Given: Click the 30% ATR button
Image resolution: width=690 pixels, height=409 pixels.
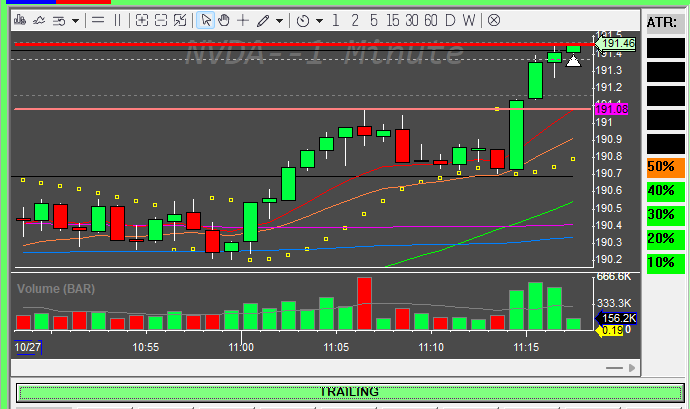Looking at the screenshot, I should point(666,215).
